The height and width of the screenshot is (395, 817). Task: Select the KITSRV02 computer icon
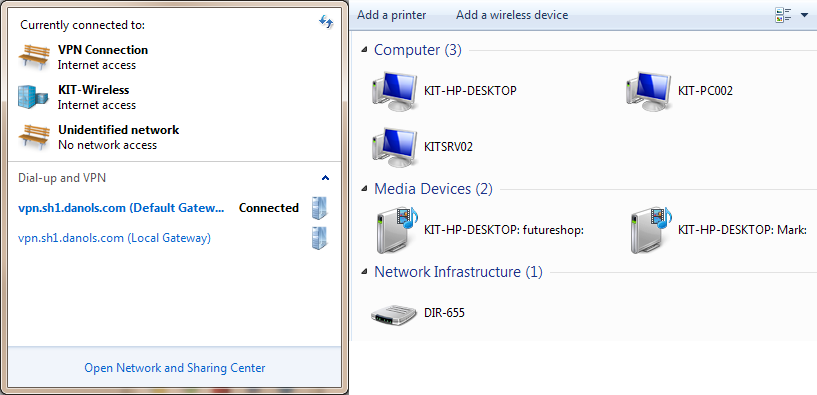point(394,147)
